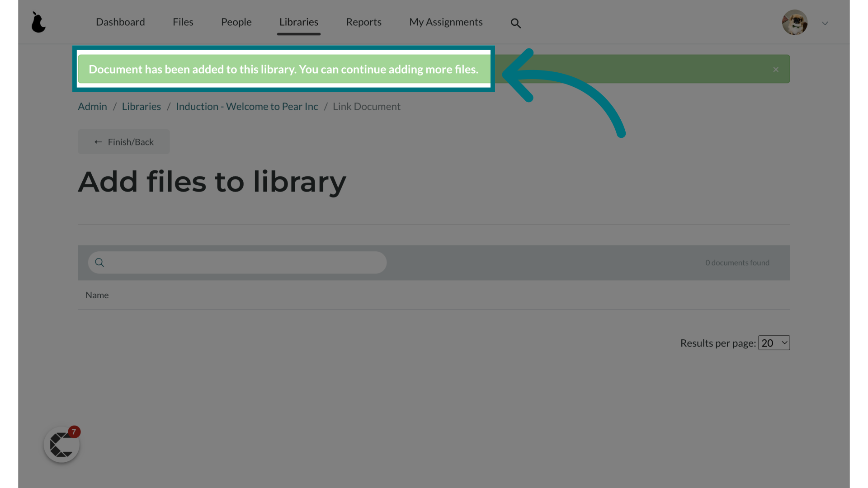
Task: Click the search icon inside search field
Action: pyautogui.click(x=99, y=263)
